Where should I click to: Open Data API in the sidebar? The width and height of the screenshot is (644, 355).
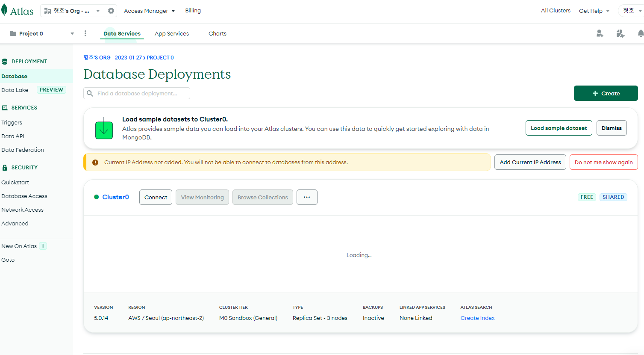click(x=13, y=136)
